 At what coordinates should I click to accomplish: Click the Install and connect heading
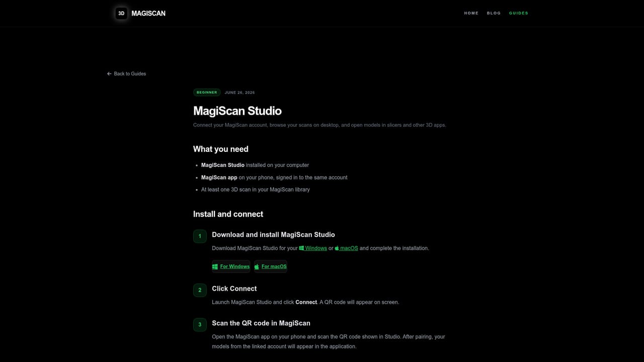[228, 214]
